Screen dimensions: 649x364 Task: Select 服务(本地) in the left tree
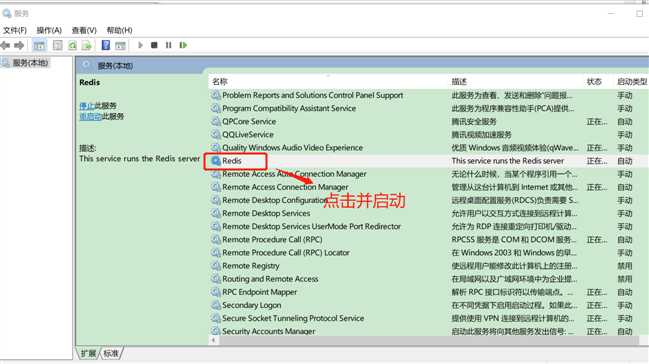pyautogui.click(x=30, y=63)
